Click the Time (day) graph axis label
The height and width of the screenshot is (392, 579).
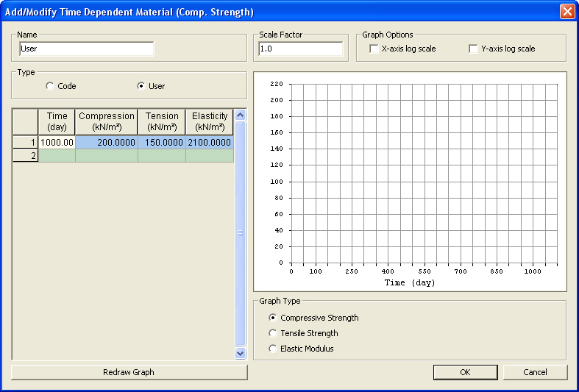(410, 282)
